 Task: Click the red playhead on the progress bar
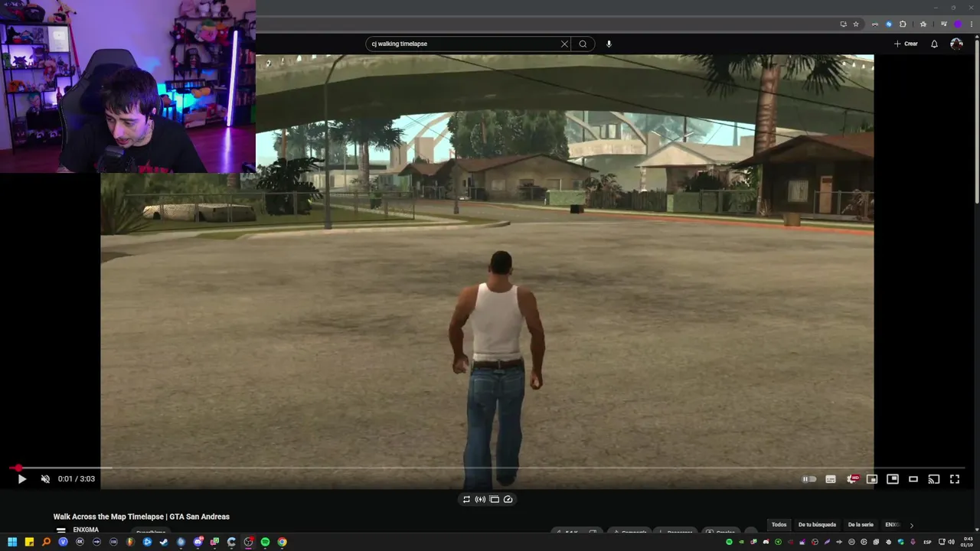click(18, 468)
